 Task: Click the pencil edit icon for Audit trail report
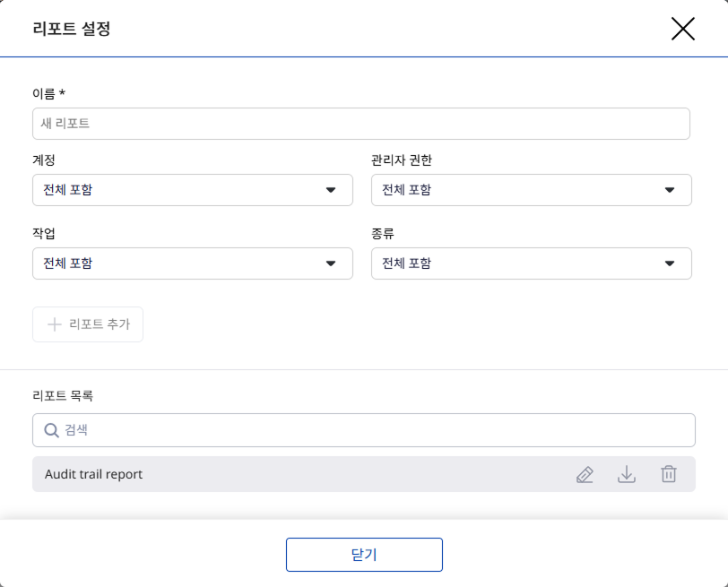[585, 475]
